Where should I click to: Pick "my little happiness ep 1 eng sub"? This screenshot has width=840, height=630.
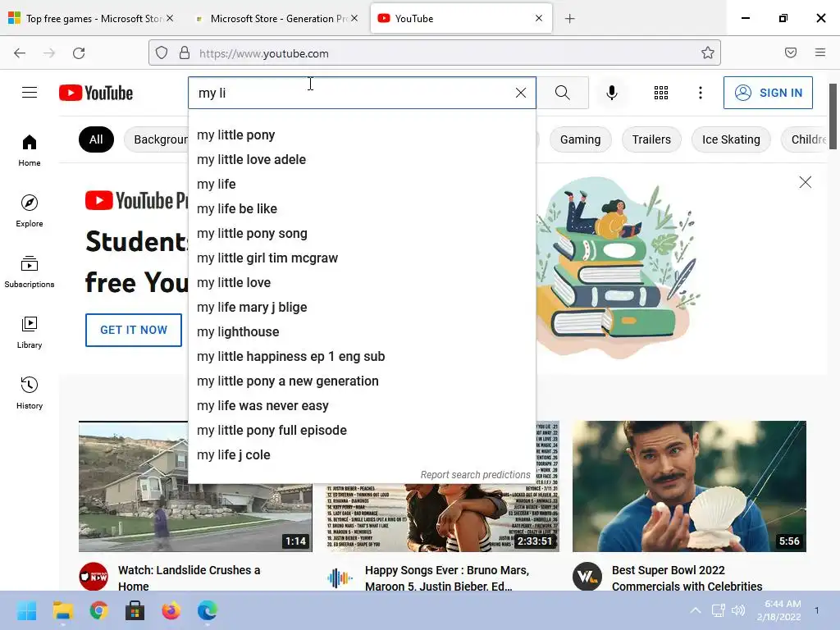click(x=362, y=357)
